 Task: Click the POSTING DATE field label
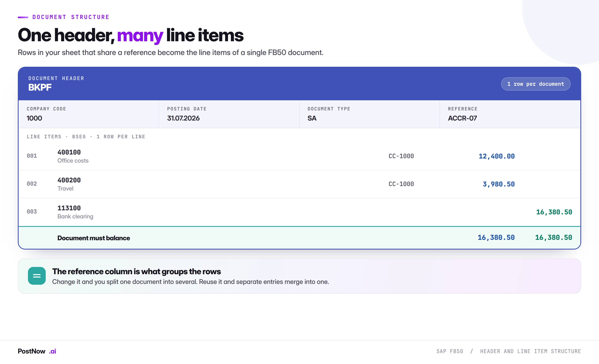click(x=187, y=109)
